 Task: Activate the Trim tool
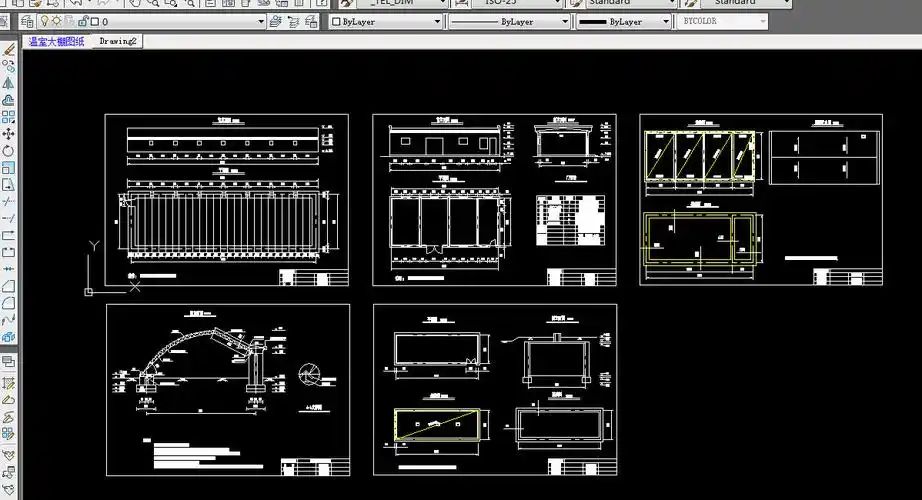point(9,201)
